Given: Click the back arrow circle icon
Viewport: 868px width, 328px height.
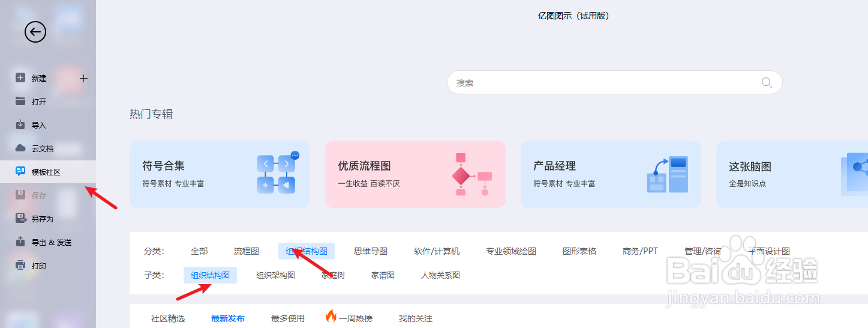Looking at the screenshot, I should (x=35, y=32).
